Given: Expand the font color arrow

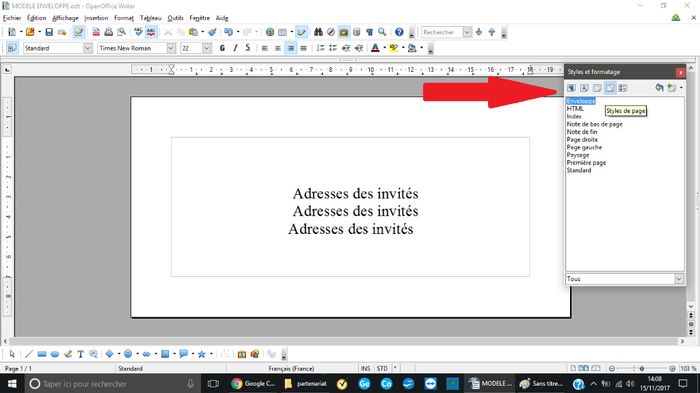Looking at the screenshot, I should (384, 48).
